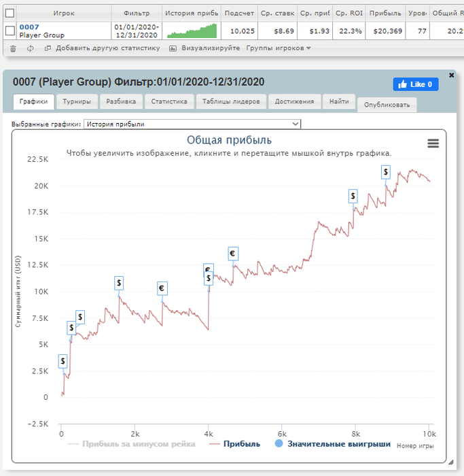The height and width of the screenshot is (476, 464).
Task: Click the refresh statistics icon
Action: [x=30, y=48]
